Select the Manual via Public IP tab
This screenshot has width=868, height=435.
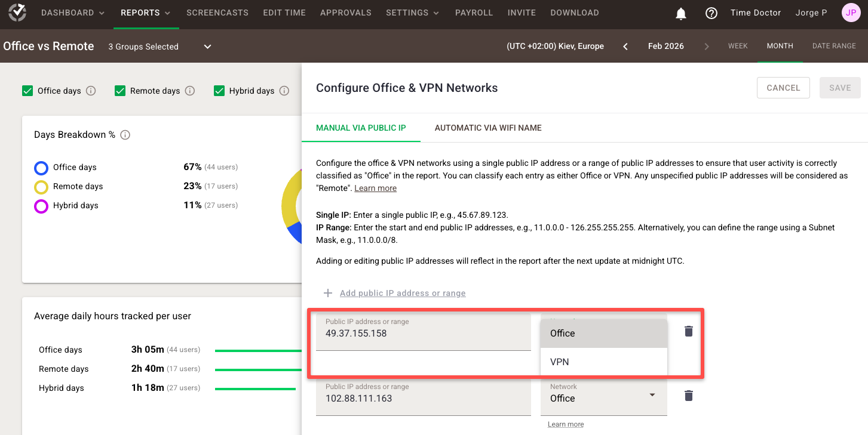pos(361,128)
